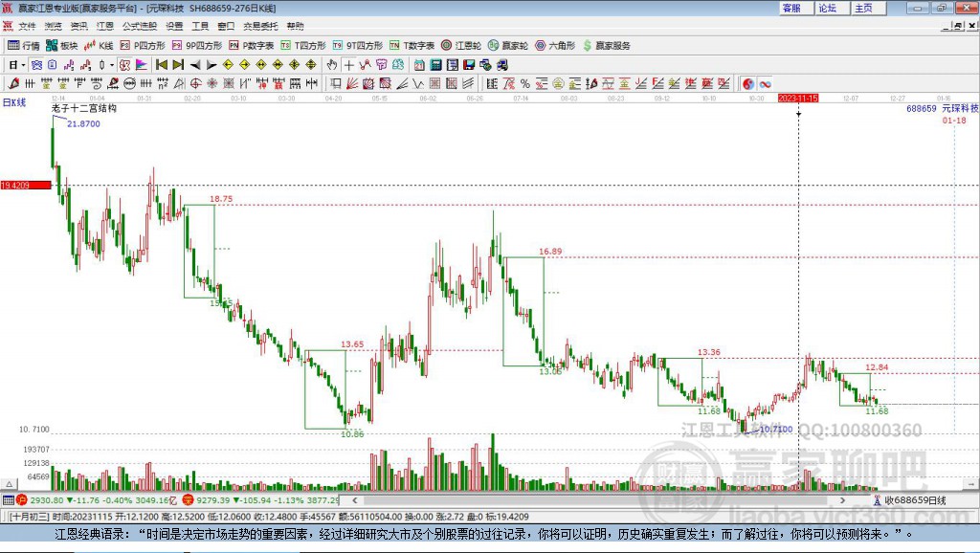Click the floppy disk save icon
The image size is (980, 553).
(469, 65)
